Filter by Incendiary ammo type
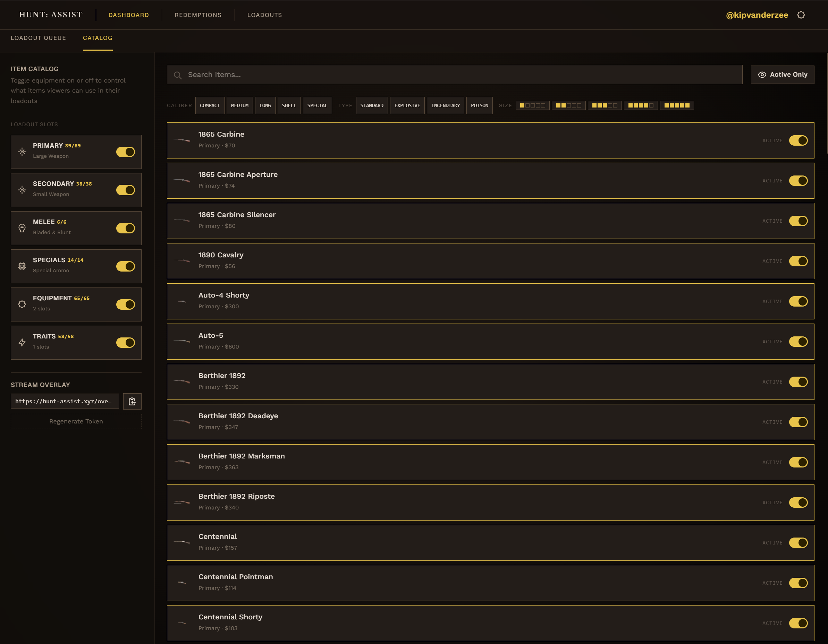This screenshot has height=644, width=828. (x=446, y=105)
